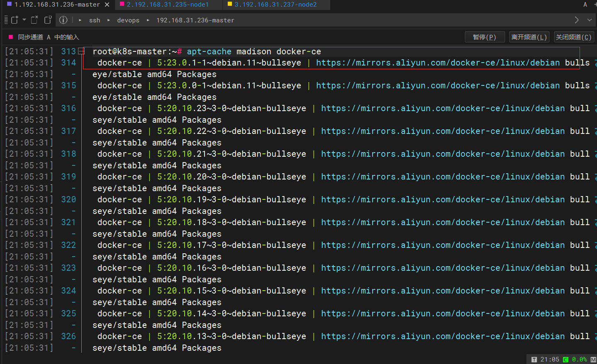Click the M memory icon in status bar
Screen dimensions: 597x364
(593, 359)
